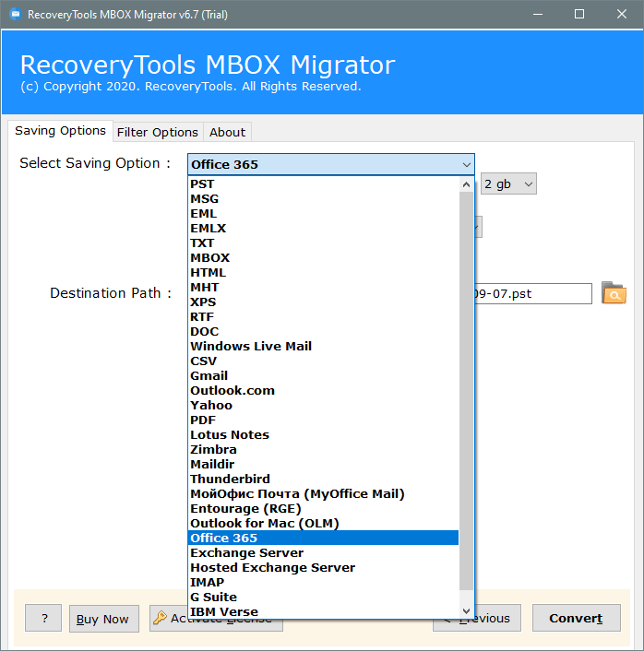Select Hosted Exchange Server option

pos(323,567)
